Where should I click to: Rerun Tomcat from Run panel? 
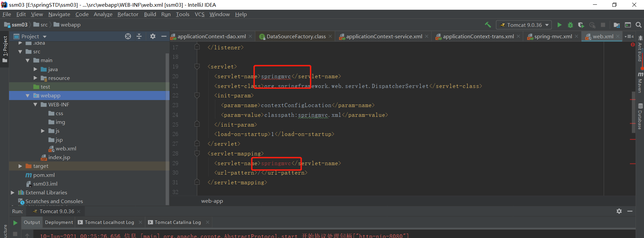(15, 223)
